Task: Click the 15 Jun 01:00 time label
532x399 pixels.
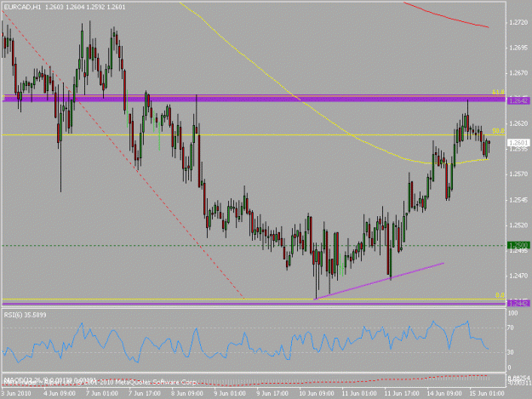Action: click(x=487, y=394)
